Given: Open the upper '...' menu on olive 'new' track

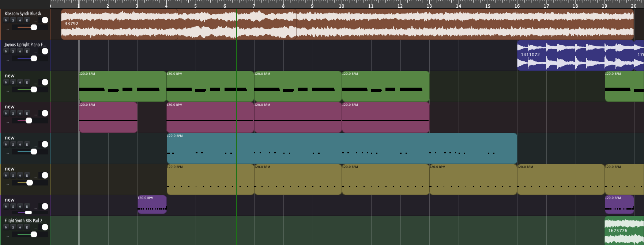Looking at the screenshot, I should click(x=35, y=176).
